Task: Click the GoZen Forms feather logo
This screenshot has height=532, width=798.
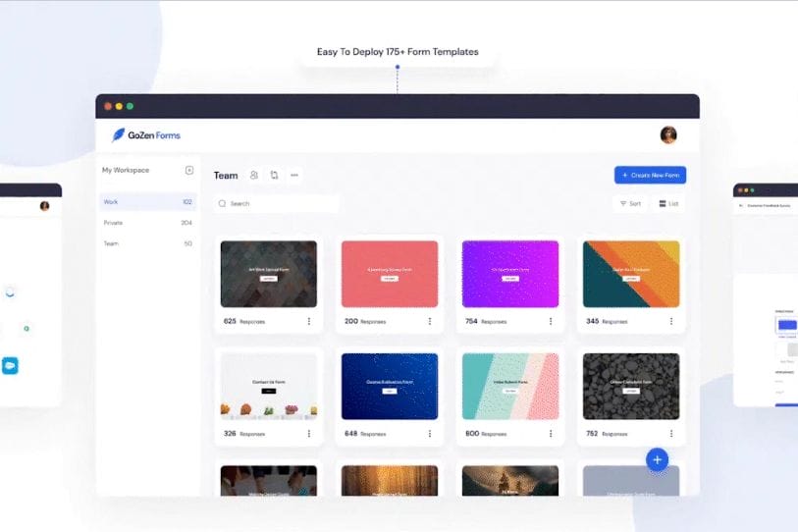Action: coord(118,134)
